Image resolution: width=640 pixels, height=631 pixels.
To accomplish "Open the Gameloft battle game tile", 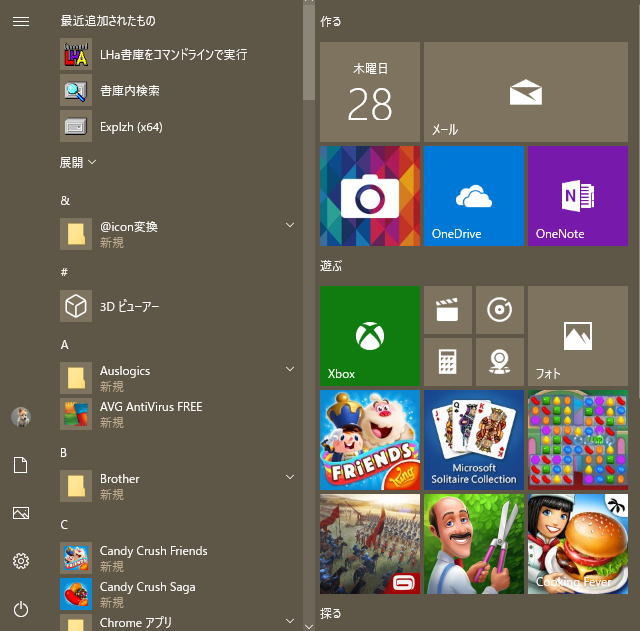I will click(x=370, y=544).
